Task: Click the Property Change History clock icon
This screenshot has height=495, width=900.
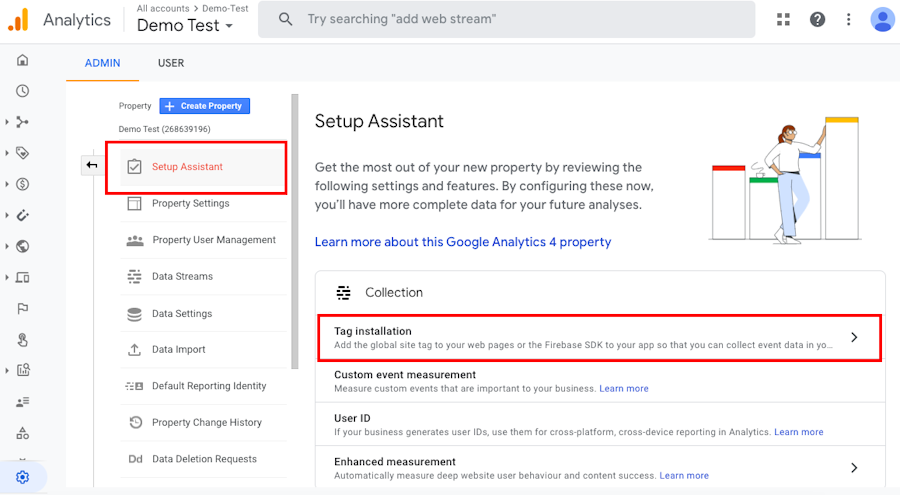Action: (x=135, y=422)
